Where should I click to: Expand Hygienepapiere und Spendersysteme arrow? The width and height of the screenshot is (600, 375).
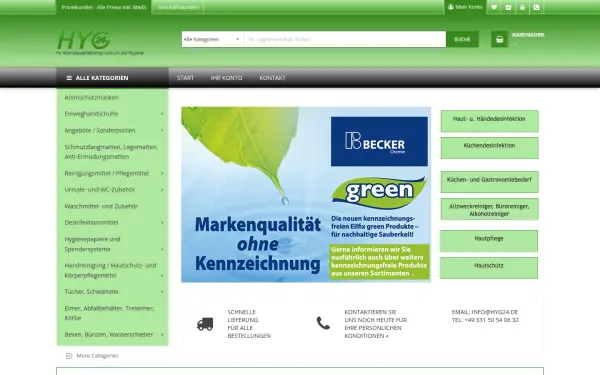162,249
